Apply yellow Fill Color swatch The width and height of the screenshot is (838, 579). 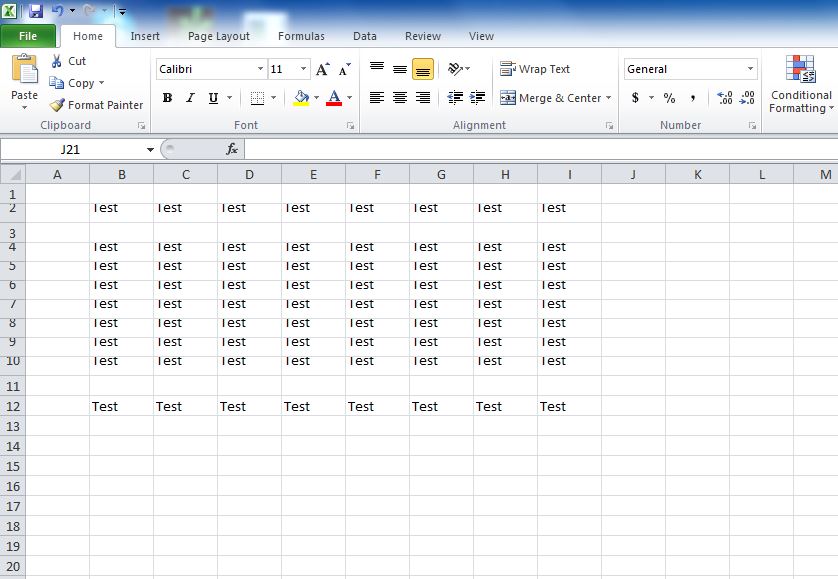(x=301, y=98)
